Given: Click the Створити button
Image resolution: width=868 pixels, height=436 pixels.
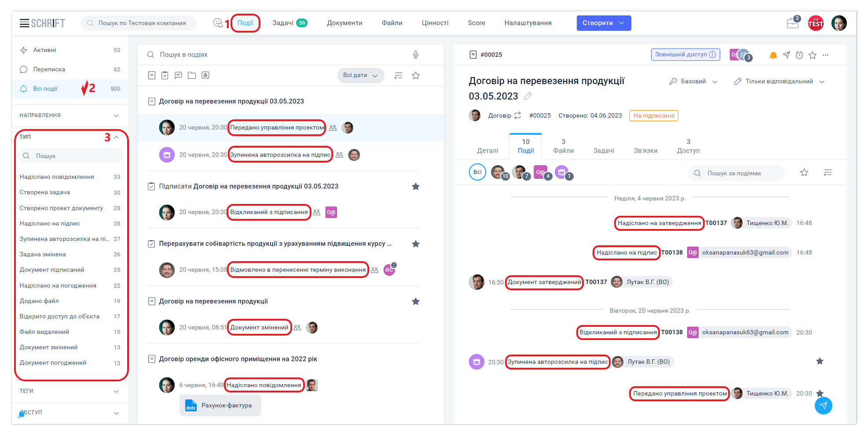Looking at the screenshot, I should coord(603,23).
